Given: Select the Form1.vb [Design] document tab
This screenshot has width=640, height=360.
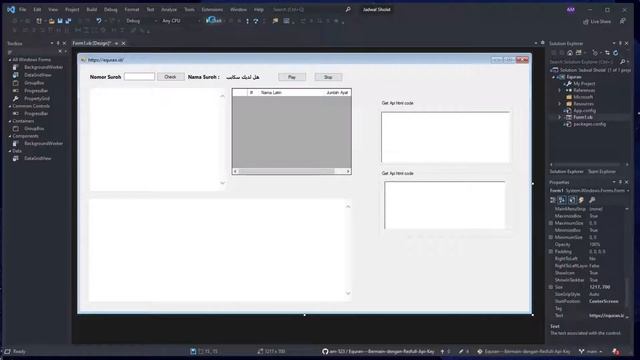Looking at the screenshot, I should (x=91, y=43).
